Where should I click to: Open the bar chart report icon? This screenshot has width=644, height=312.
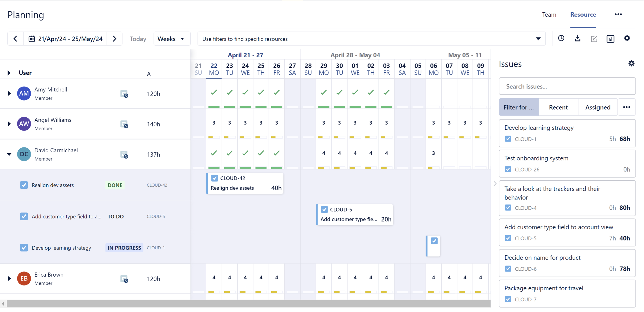coord(610,39)
